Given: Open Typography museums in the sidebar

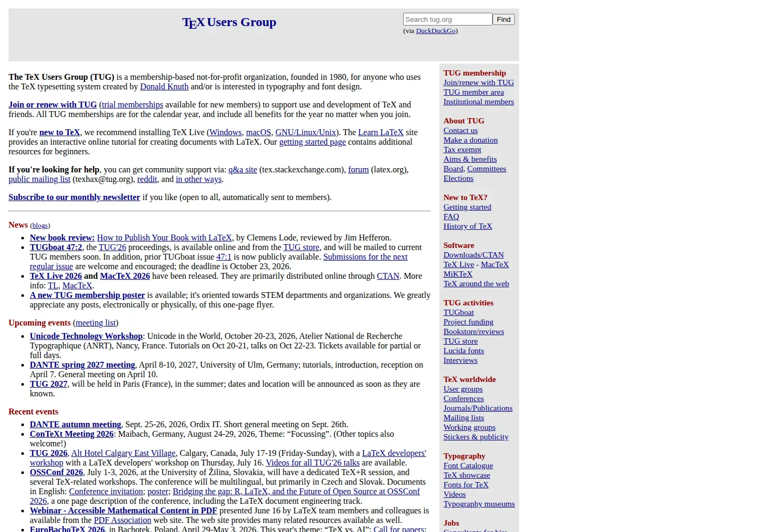Looking at the screenshot, I should 479,504.
